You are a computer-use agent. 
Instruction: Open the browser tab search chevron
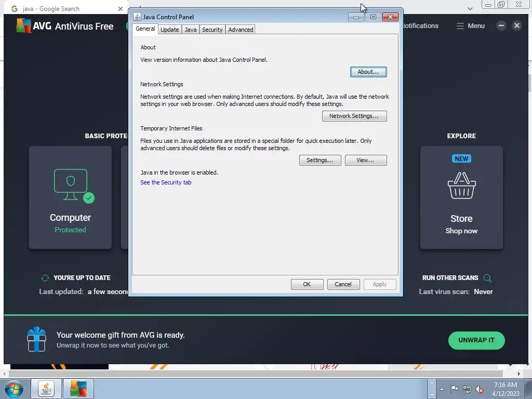[470, 9]
